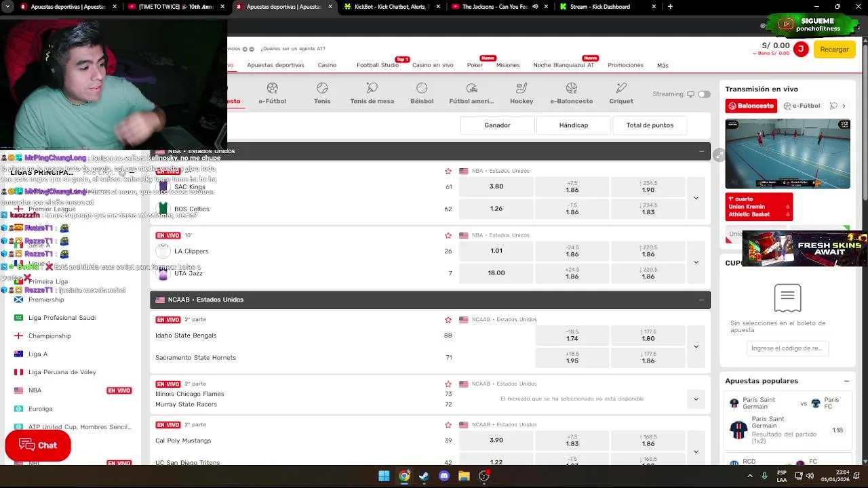The width and height of the screenshot is (868, 488).
Task: Open Apuestas deportivas menu item
Action: click(x=275, y=65)
